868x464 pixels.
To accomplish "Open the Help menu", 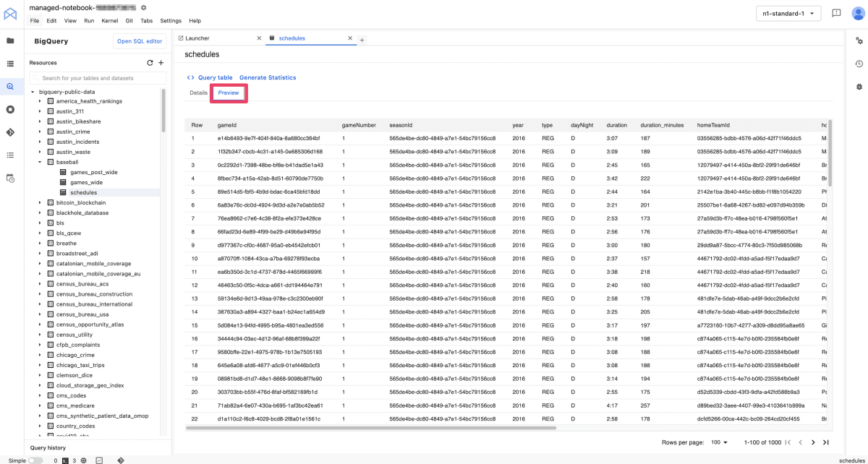I will [195, 21].
